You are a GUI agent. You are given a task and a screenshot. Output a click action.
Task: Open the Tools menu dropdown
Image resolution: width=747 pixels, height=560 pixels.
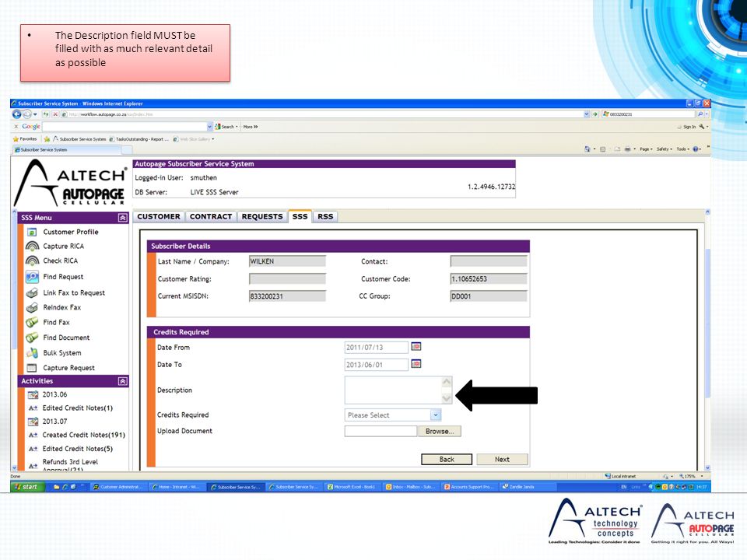tap(682, 149)
